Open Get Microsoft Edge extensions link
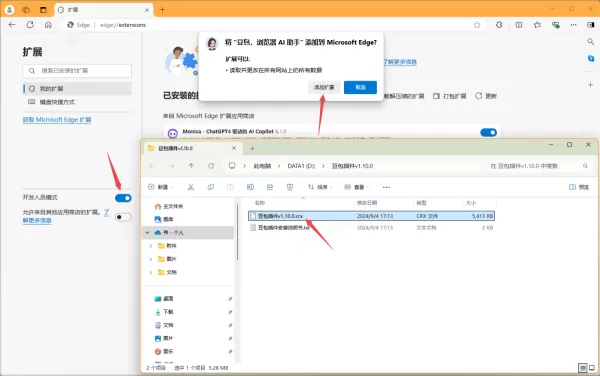Image resolution: width=600 pixels, height=376 pixels. pos(57,120)
